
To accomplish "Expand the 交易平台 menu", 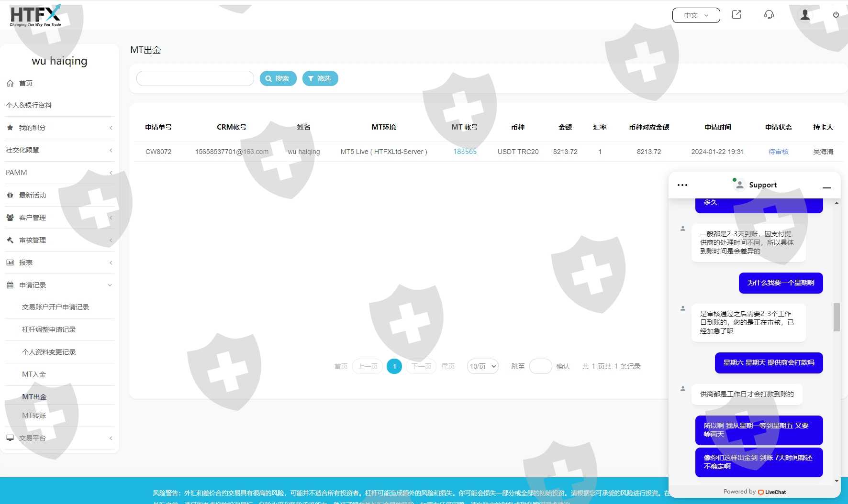I will tap(111, 438).
